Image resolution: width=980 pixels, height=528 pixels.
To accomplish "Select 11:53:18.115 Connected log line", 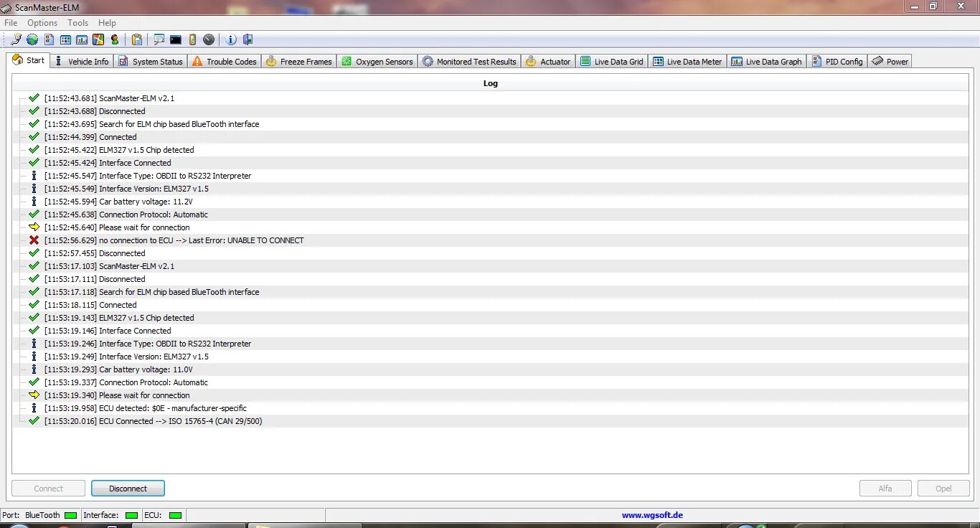I will [90, 305].
